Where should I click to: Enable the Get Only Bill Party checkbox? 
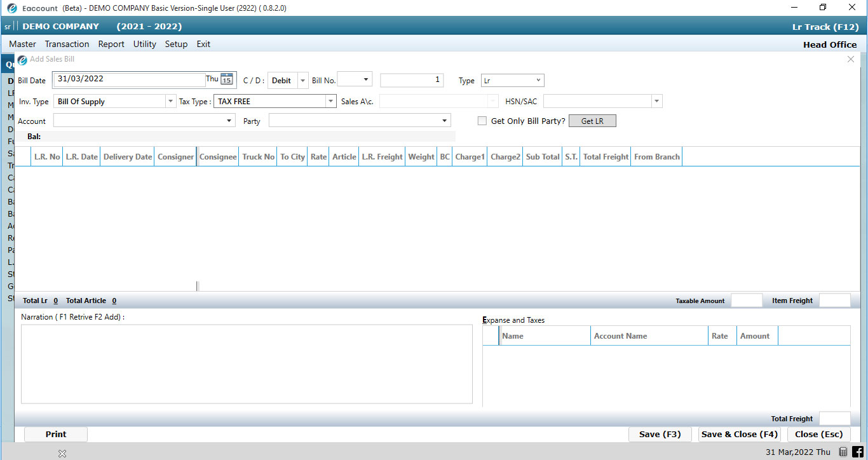pos(482,121)
